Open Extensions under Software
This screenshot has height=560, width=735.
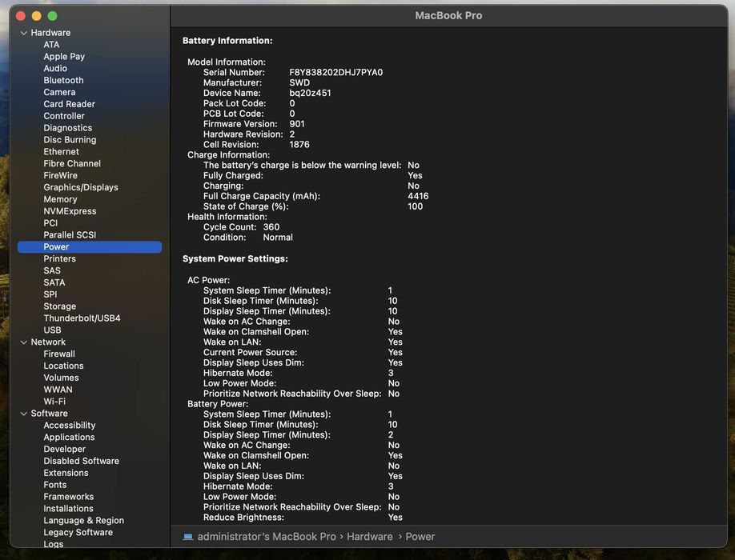(x=66, y=473)
